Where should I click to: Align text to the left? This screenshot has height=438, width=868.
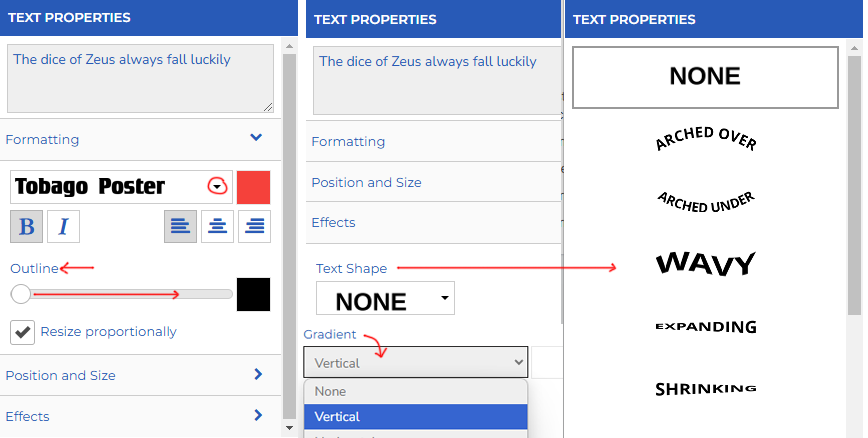180,227
